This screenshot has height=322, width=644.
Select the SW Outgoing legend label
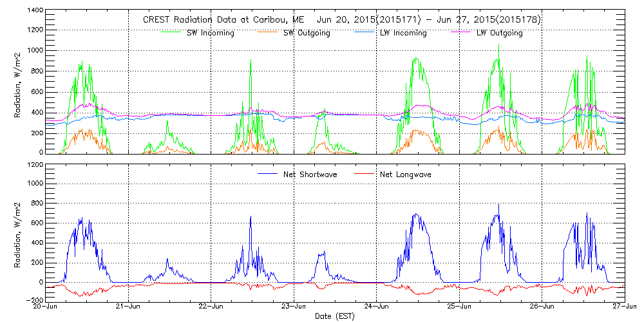click(x=307, y=33)
